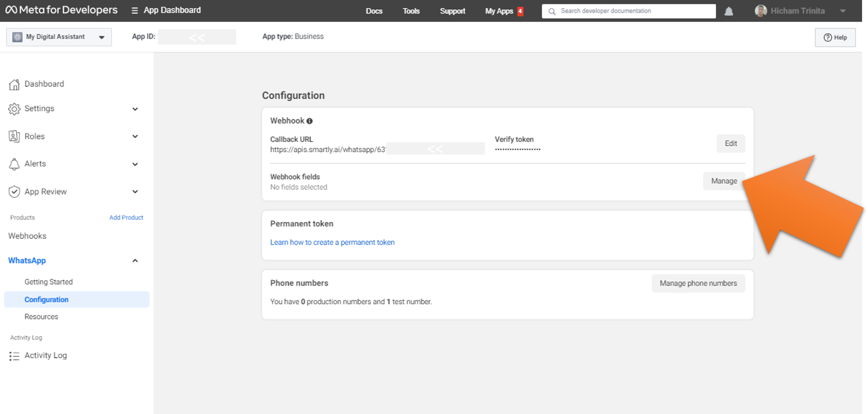Open notifications bell in top bar
Viewport: 868px width, 414px height.
click(728, 11)
